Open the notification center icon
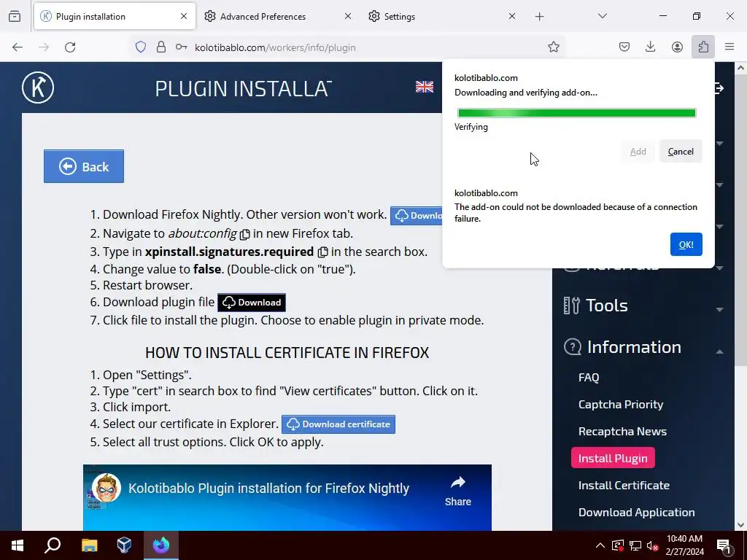Screen dimensions: 747x560 [x=724, y=546]
